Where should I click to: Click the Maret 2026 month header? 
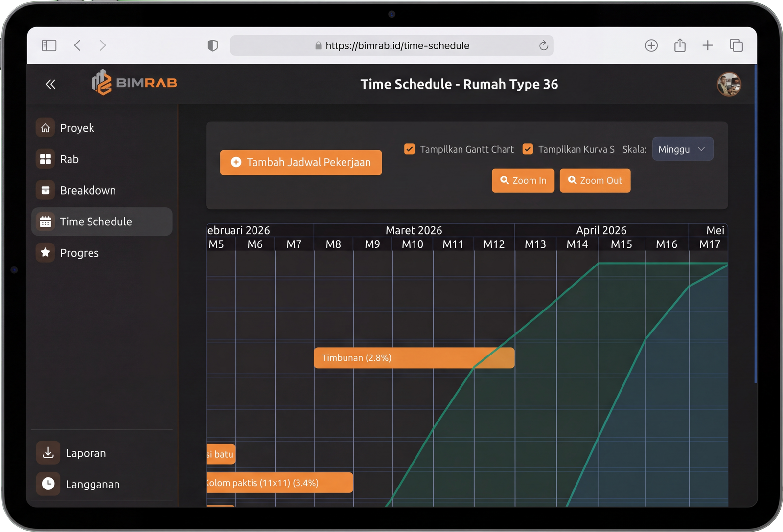pos(414,230)
